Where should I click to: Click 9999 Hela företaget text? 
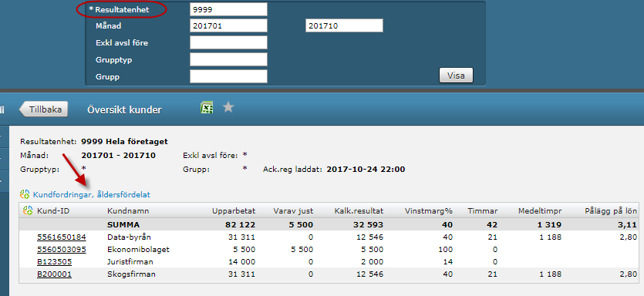pyautogui.click(x=124, y=142)
